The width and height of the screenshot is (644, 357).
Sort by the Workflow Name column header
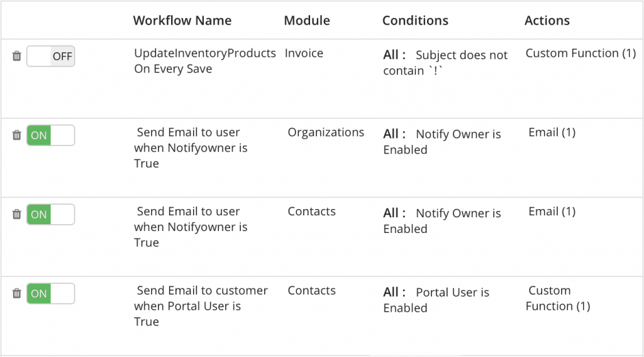(x=182, y=21)
